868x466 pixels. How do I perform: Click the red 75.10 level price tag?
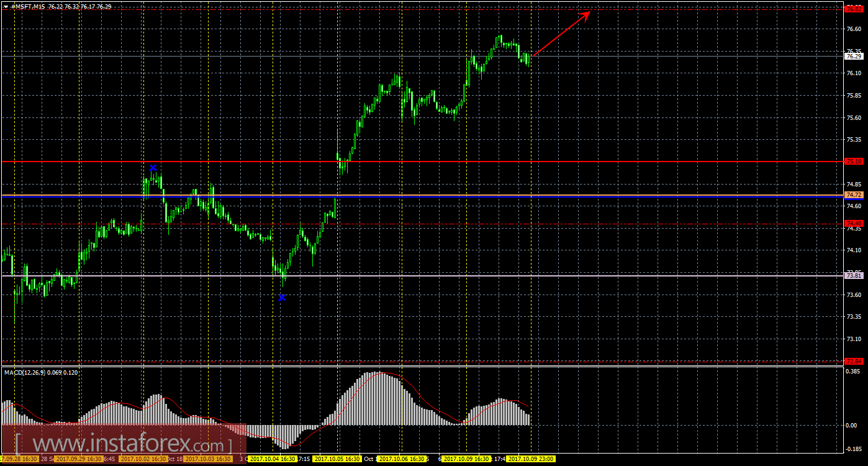tap(854, 161)
